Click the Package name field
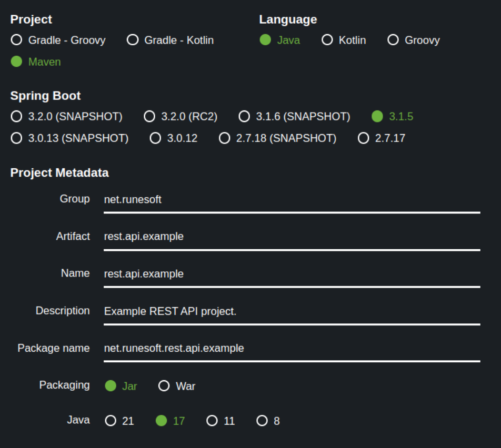The width and height of the screenshot is (501, 448). click(292, 348)
